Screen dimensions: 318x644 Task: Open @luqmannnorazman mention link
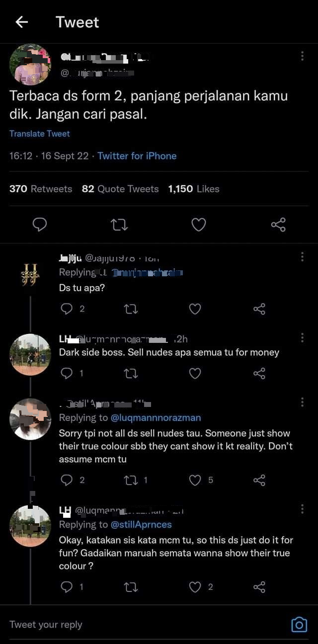tap(156, 418)
